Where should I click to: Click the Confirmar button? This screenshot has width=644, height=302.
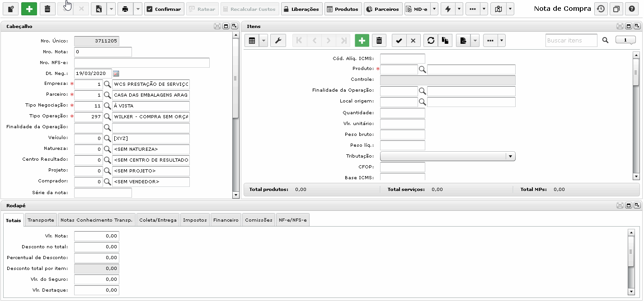click(164, 9)
